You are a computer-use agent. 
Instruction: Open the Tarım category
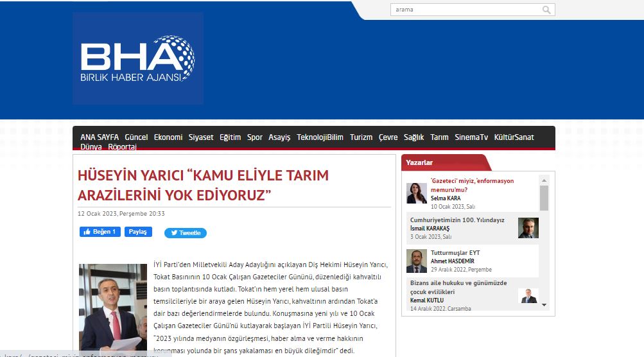point(439,137)
